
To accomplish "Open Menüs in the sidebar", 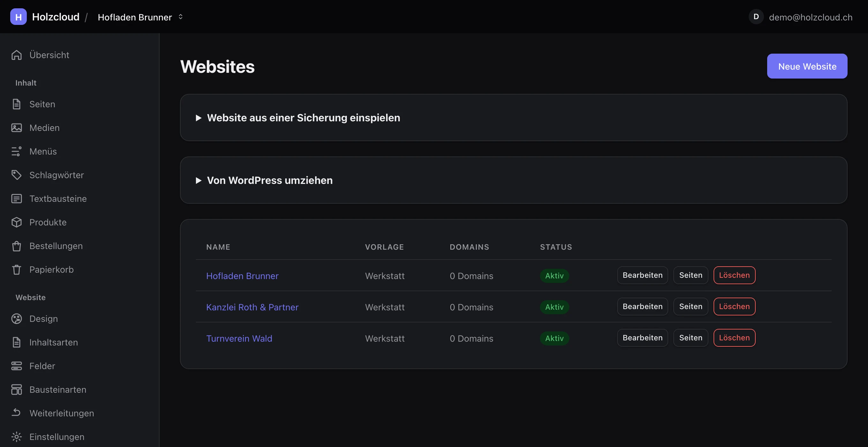I will click(x=79, y=151).
